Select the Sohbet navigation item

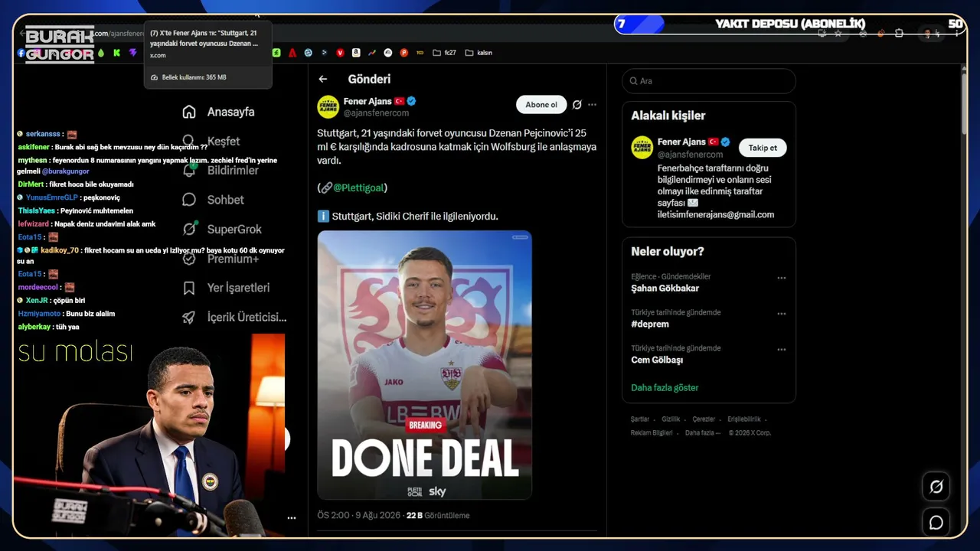[213, 200]
